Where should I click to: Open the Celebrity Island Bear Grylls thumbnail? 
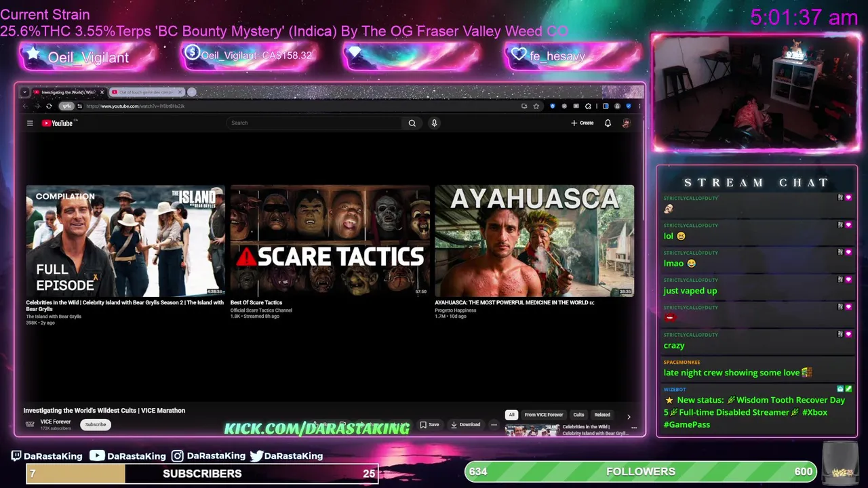tap(125, 241)
